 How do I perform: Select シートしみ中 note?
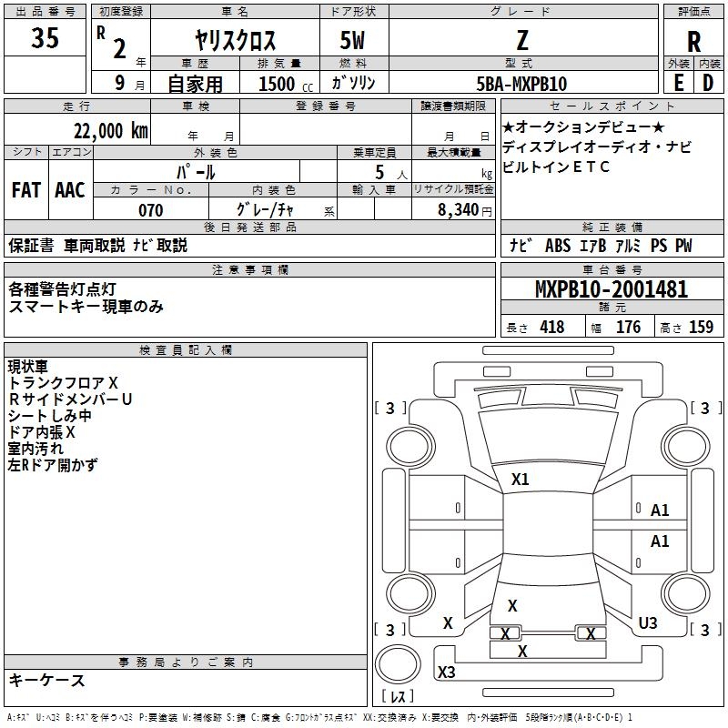click(49, 416)
